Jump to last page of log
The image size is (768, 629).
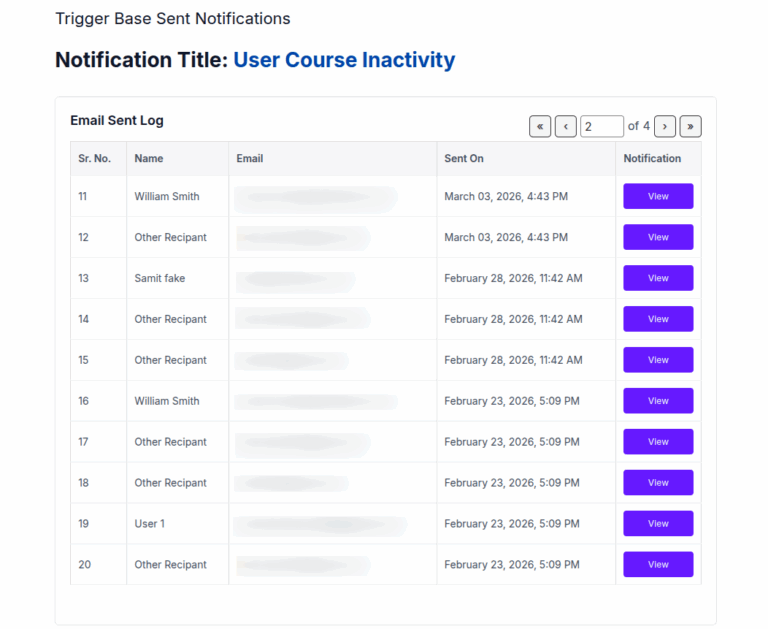pyautogui.click(x=690, y=126)
